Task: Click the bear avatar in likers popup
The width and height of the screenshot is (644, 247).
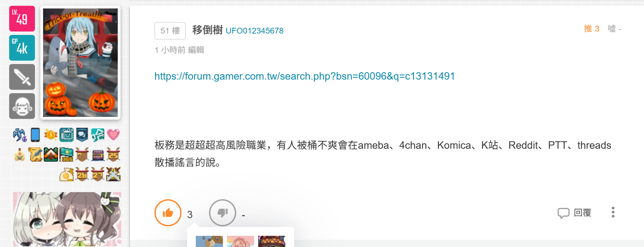Action: point(209,241)
